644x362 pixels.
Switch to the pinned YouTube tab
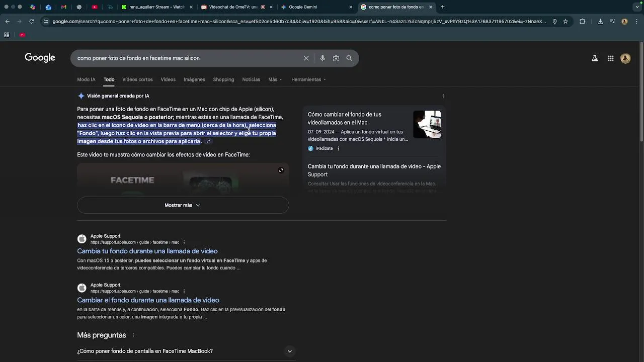pyautogui.click(x=95, y=7)
